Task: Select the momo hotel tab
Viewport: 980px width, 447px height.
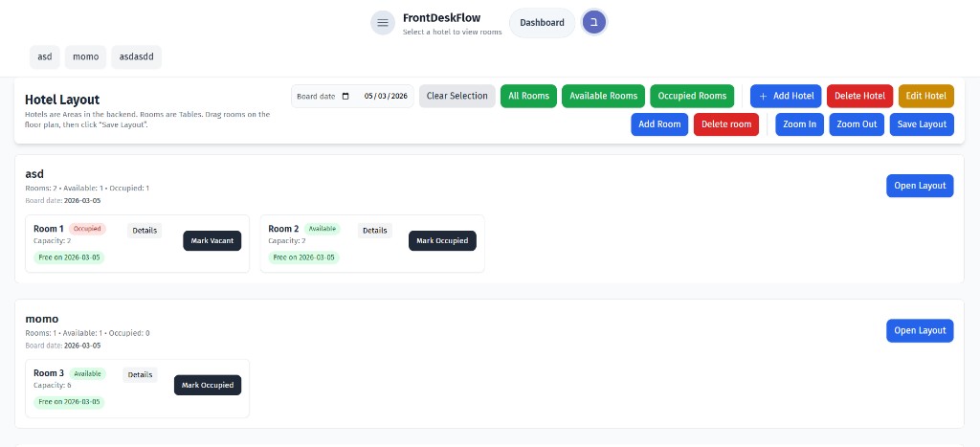Action: click(85, 56)
